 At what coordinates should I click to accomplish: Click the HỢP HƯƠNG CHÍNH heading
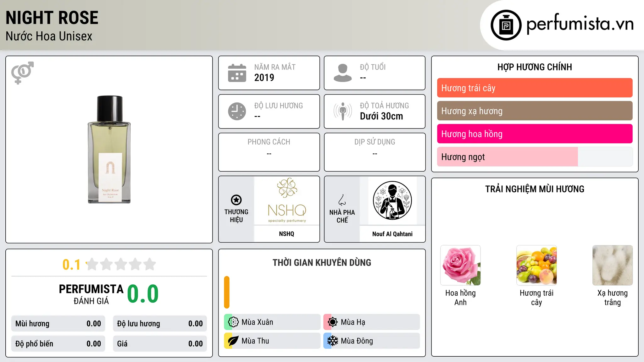coord(535,67)
